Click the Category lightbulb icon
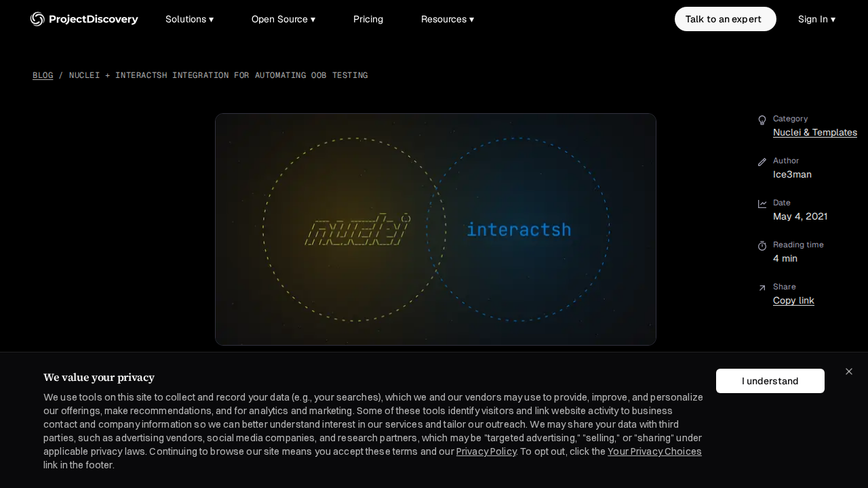868x488 pixels. click(x=762, y=120)
